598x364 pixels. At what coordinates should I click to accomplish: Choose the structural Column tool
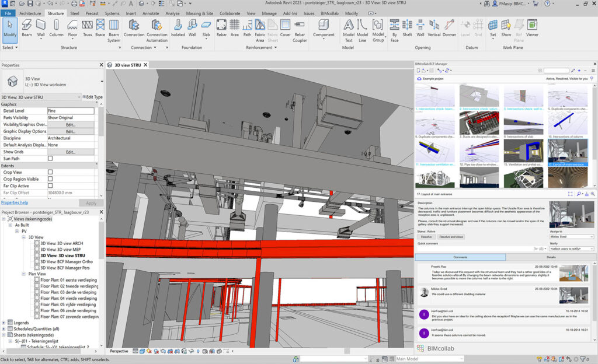click(x=56, y=28)
